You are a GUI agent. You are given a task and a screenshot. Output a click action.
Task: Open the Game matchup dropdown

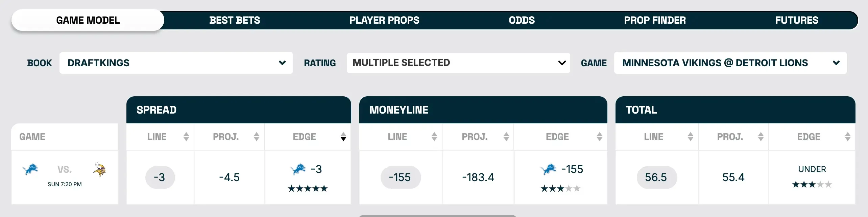pyautogui.click(x=730, y=63)
